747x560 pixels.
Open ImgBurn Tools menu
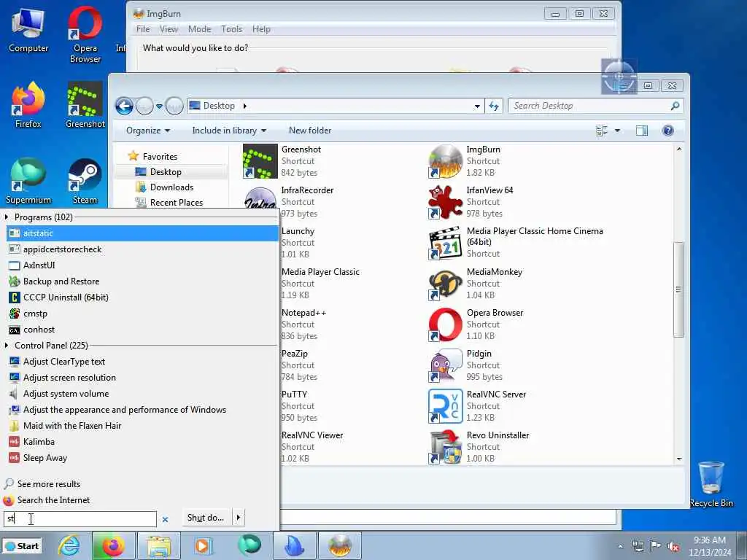pos(231,29)
